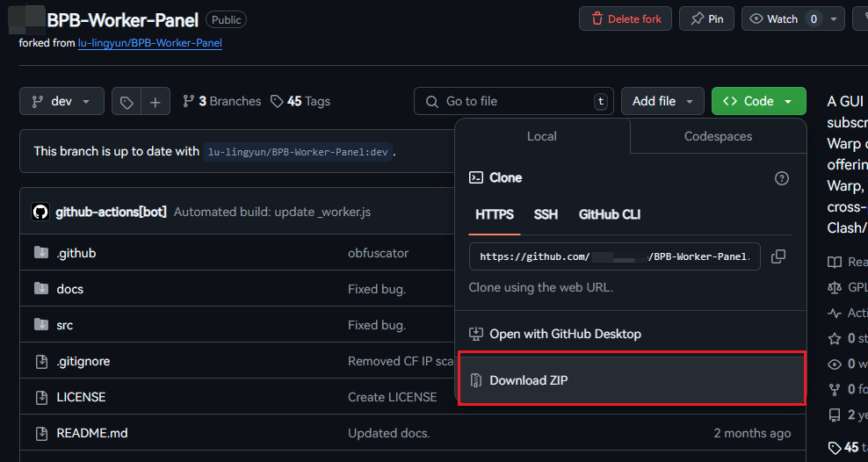
Task: Open the src folder
Action: (65, 325)
